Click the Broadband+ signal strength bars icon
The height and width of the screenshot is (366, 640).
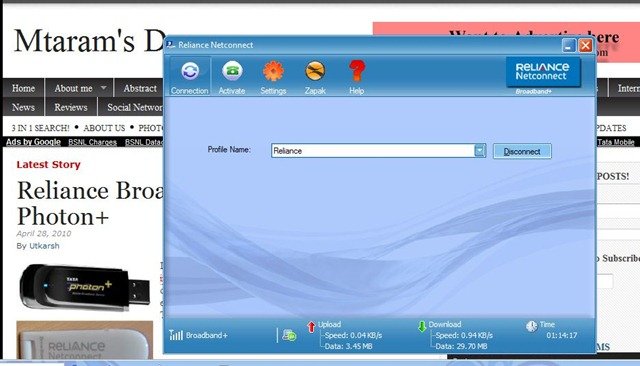pos(176,335)
